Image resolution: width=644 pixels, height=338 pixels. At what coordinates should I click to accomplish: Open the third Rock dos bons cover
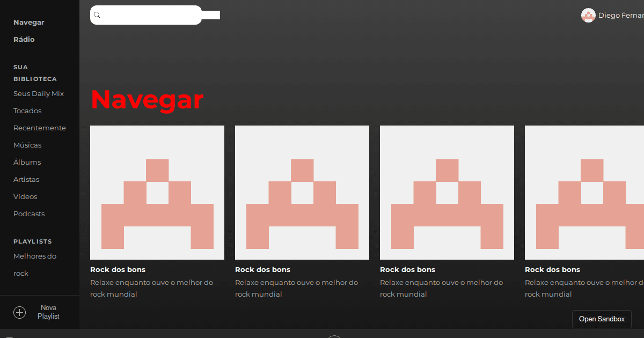pos(447,193)
